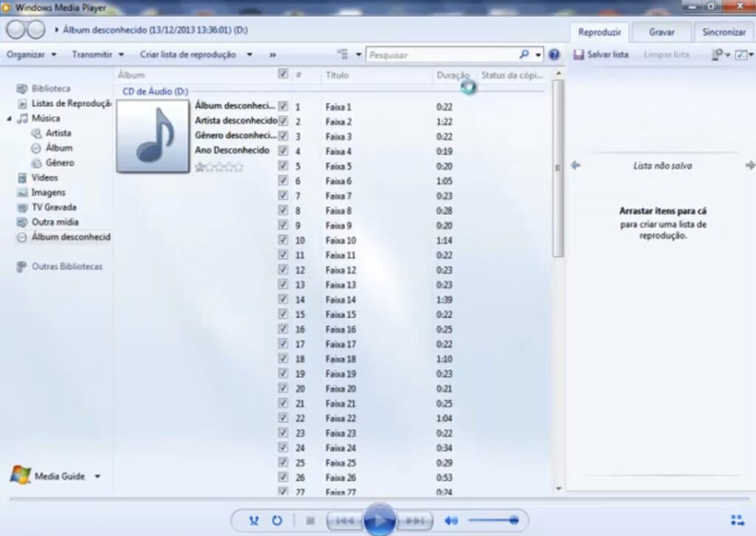
Task: Uncheck Faixa 2 checkbox
Action: (x=283, y=121)
